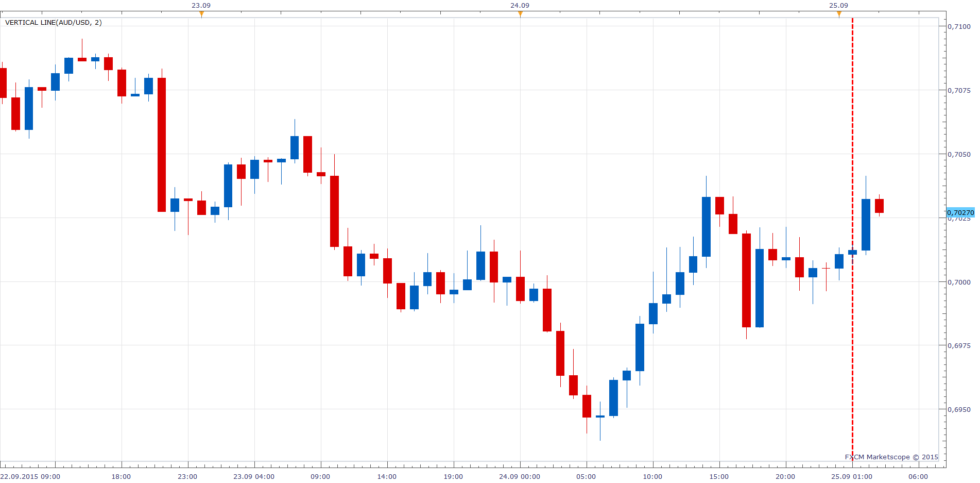
Task: Click the "19:00" time axis label
Action: (453, 477)
